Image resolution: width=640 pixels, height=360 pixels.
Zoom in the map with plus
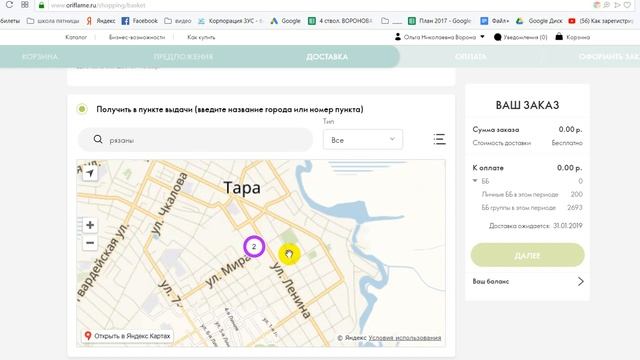coord(90,225)
